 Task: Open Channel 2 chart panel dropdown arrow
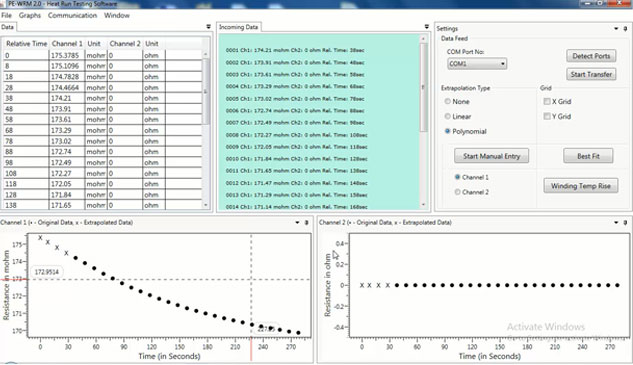click(616, 222)
